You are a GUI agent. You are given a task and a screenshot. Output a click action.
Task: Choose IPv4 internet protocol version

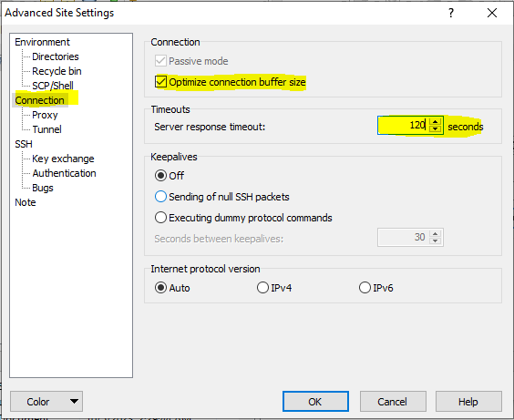[x=262, y=288]
